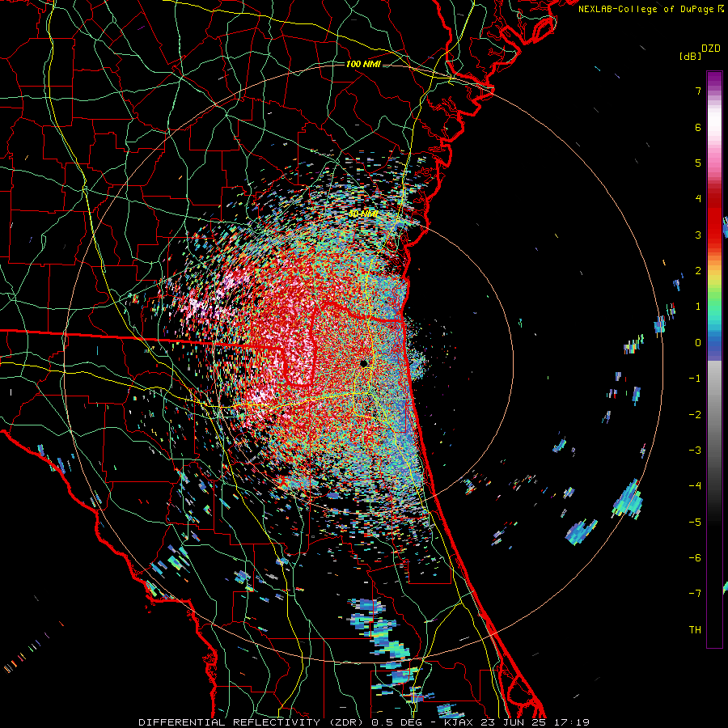Select the 5 value on color scale

[x=698, y=163]
